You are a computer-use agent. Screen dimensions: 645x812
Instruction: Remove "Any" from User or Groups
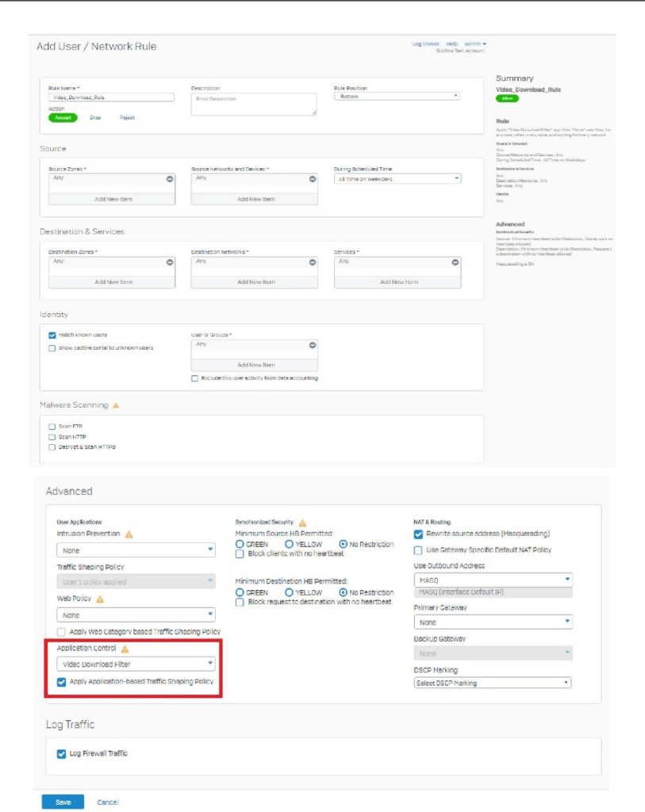click(x=312, y=344)
